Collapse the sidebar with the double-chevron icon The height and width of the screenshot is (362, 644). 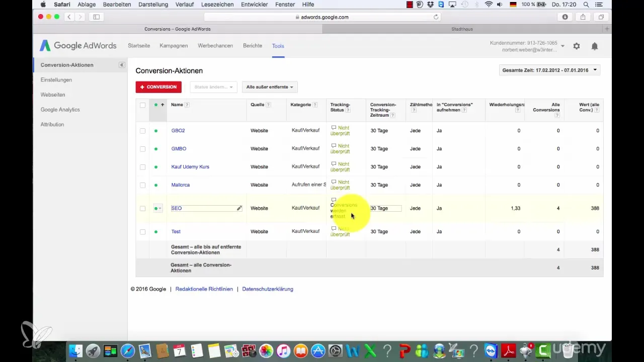point(121,65)
